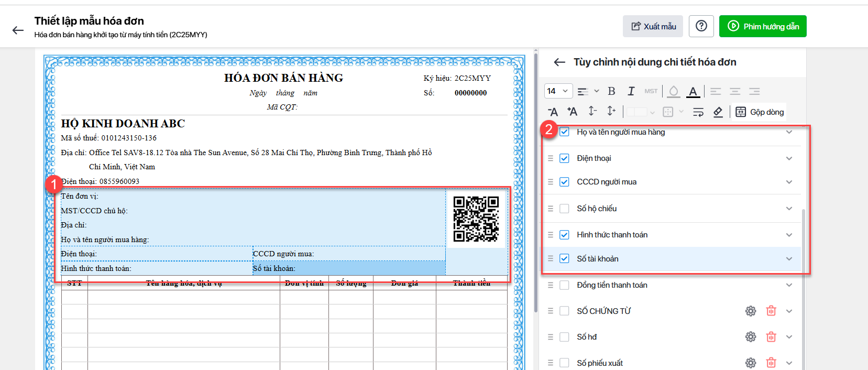Delete the SỐ CHỨNG TỪ field
The width and height of the screenshot is (868, 370).
771,311
